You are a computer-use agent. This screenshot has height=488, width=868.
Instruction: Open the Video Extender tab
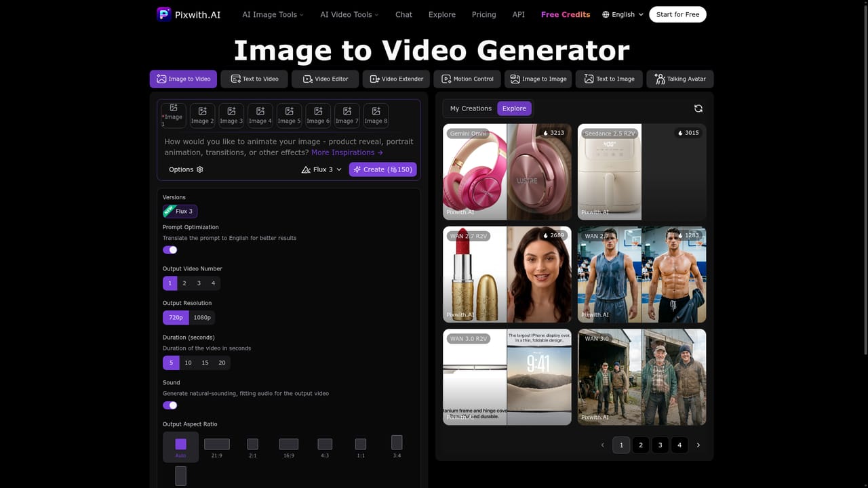click(x=396, y=79)
